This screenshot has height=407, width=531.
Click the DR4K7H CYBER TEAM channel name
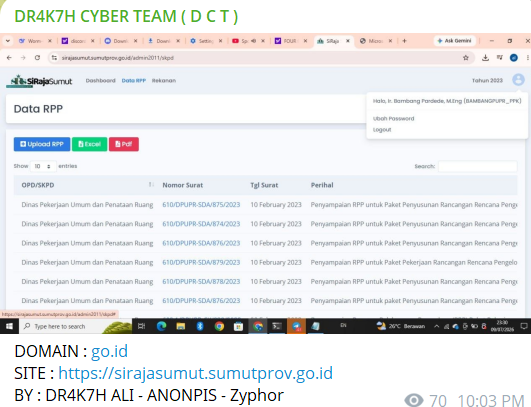coord(126,16)
